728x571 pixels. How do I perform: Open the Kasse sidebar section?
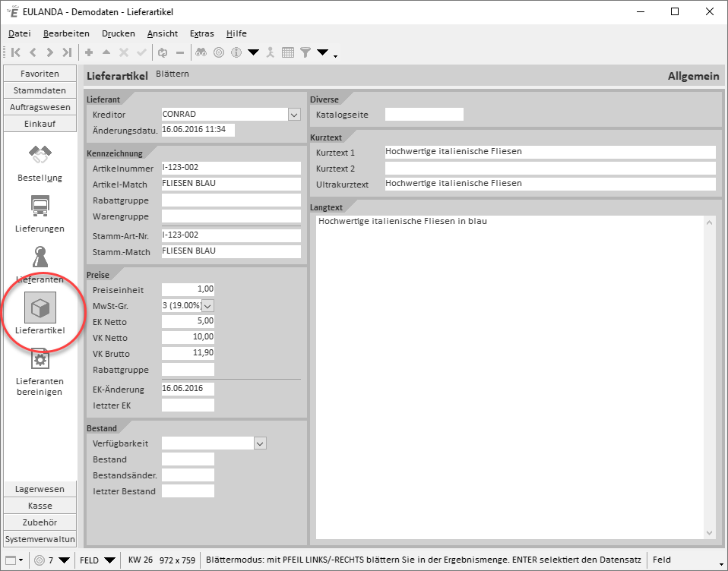point(40,506)
